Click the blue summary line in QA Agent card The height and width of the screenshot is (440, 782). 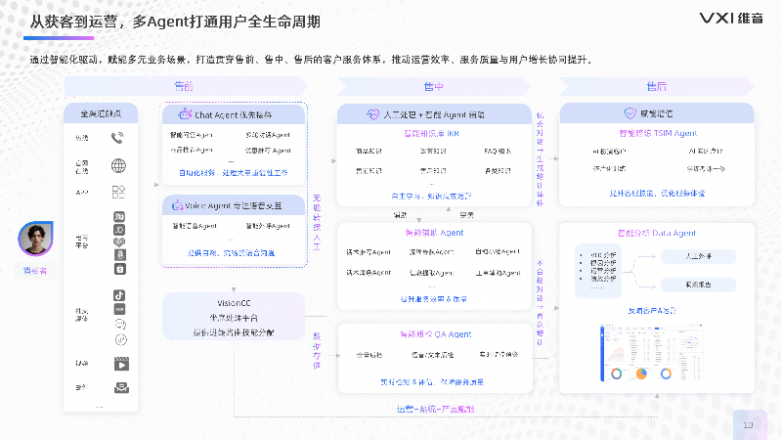[432, 382]
